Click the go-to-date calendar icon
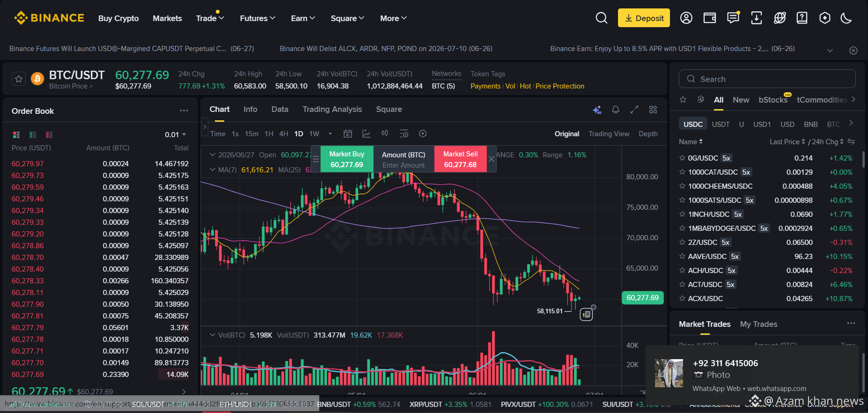 [x=348, y=134]
